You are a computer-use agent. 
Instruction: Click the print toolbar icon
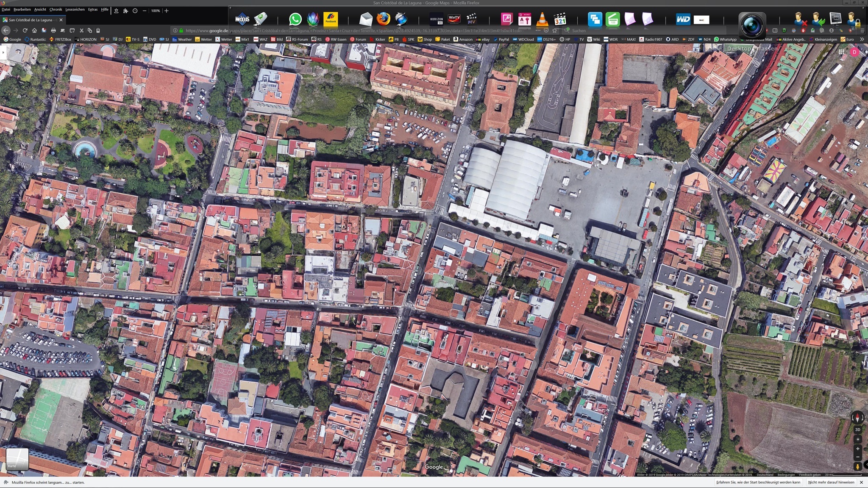tap(53, 30)
